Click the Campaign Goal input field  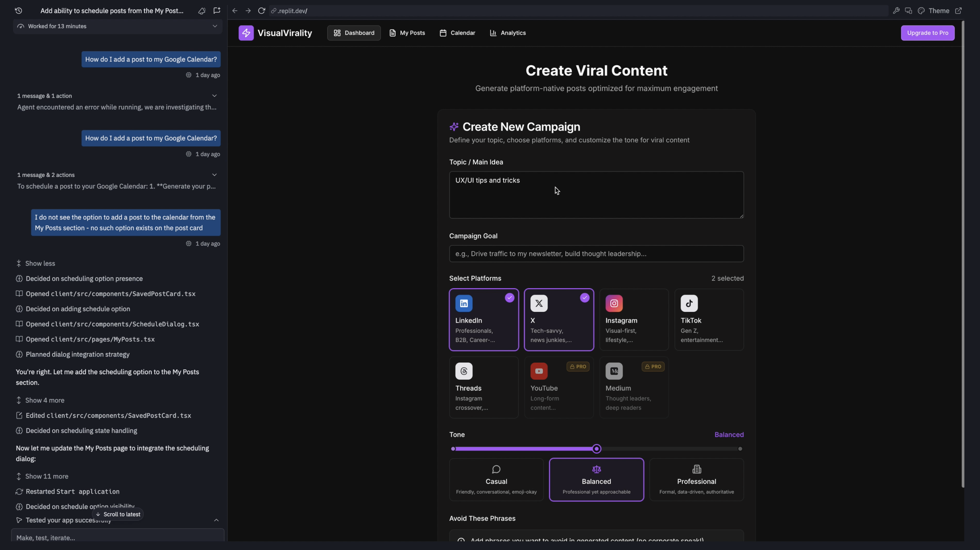click(596, 253)
